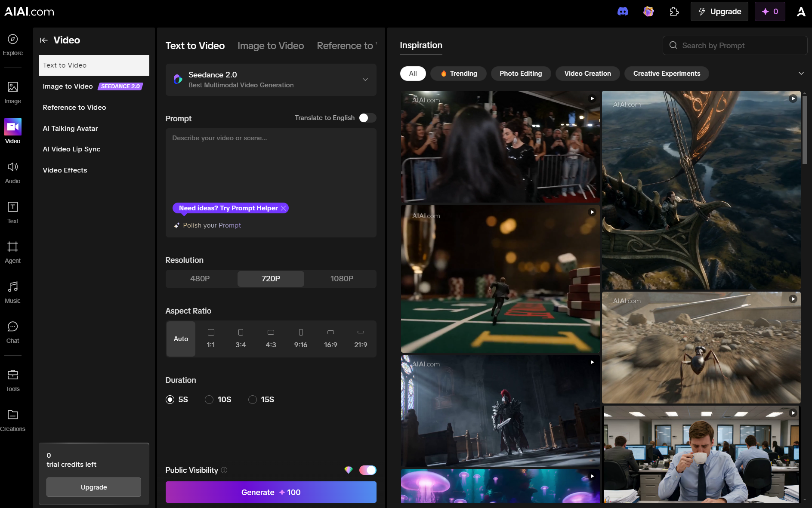Switch to Image to Video tab
The height and width of the screenshot is (508, 812).
point(271,46)
